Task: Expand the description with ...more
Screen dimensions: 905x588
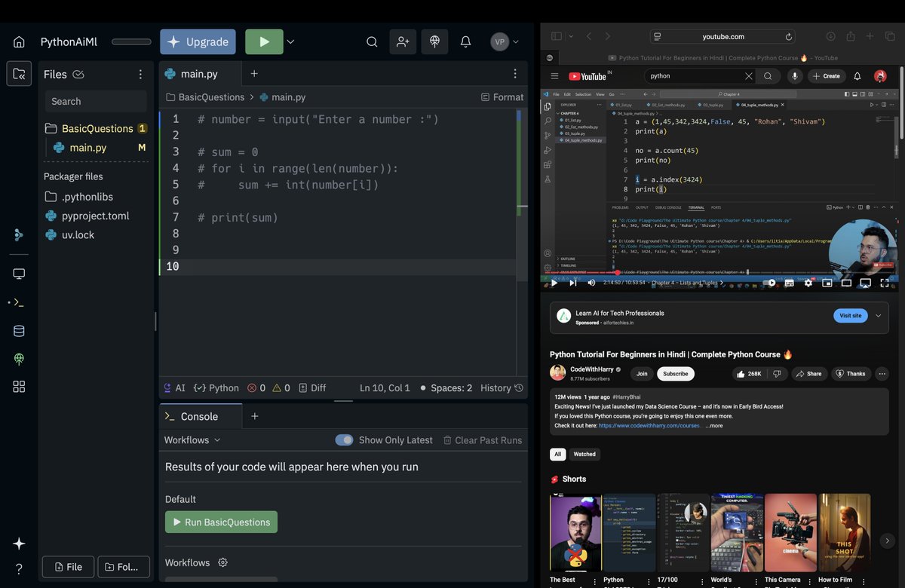Action: (714, 425)
